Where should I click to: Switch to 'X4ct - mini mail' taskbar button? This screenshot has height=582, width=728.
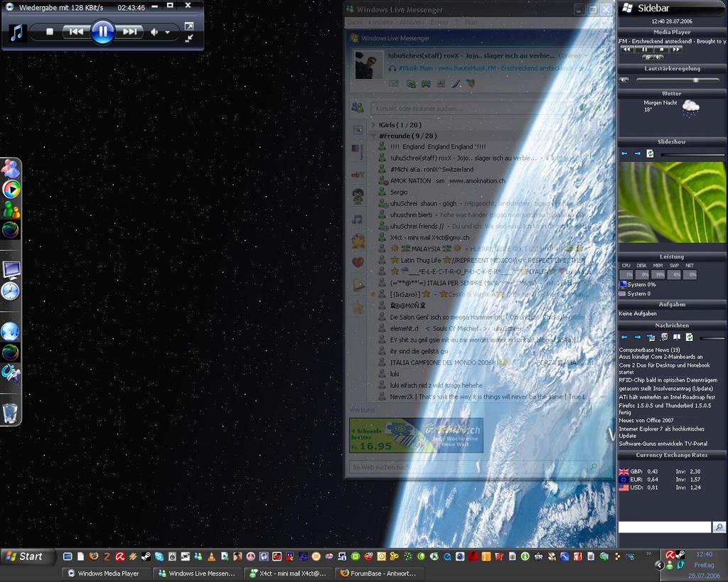click(x=289, y=573)
